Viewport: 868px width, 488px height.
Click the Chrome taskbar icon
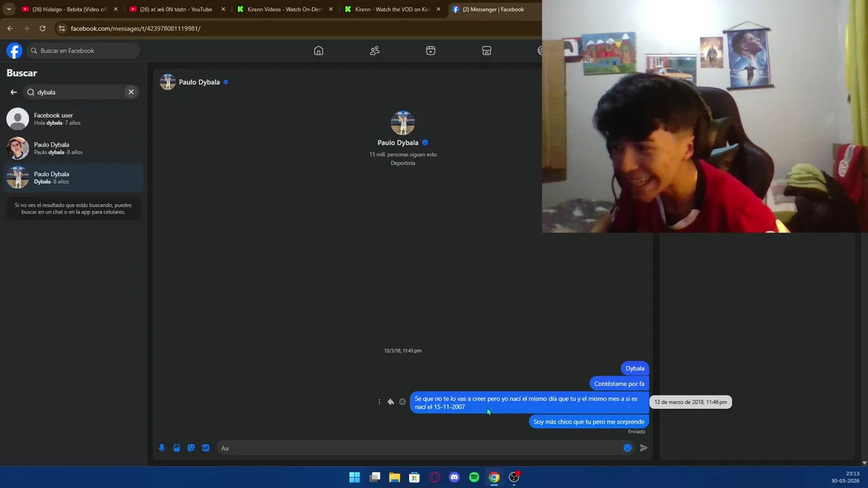pos(494,477)
